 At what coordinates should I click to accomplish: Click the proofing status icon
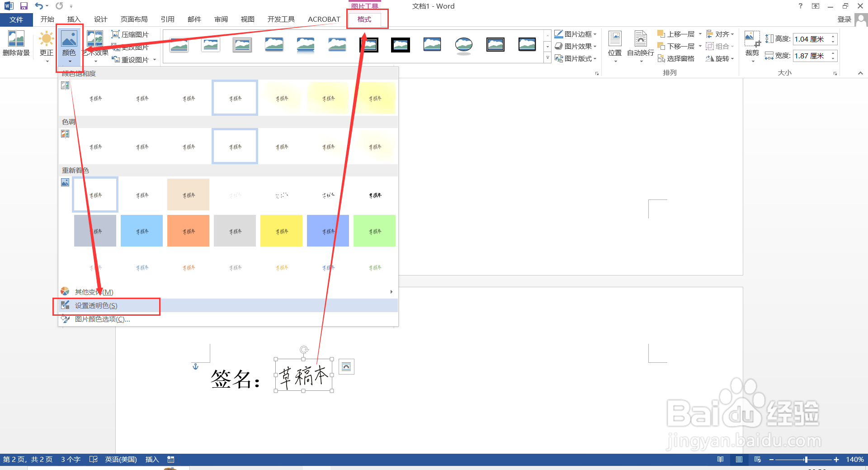click(94, 459)
